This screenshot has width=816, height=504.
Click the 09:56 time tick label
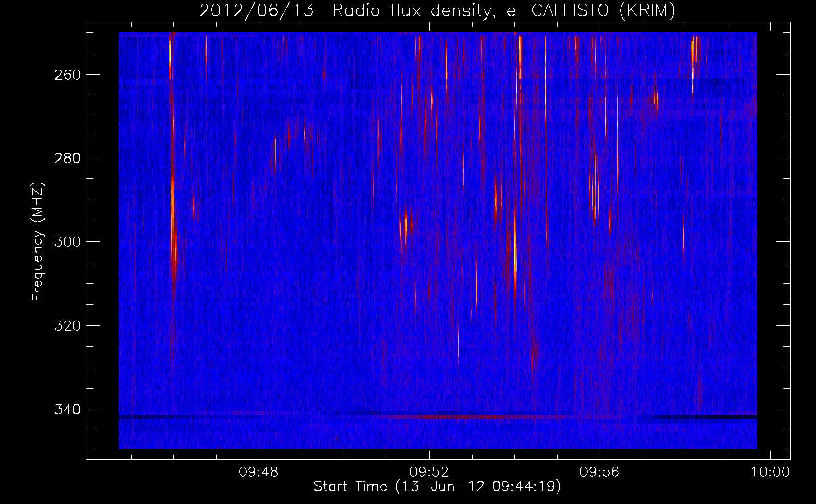600,472
